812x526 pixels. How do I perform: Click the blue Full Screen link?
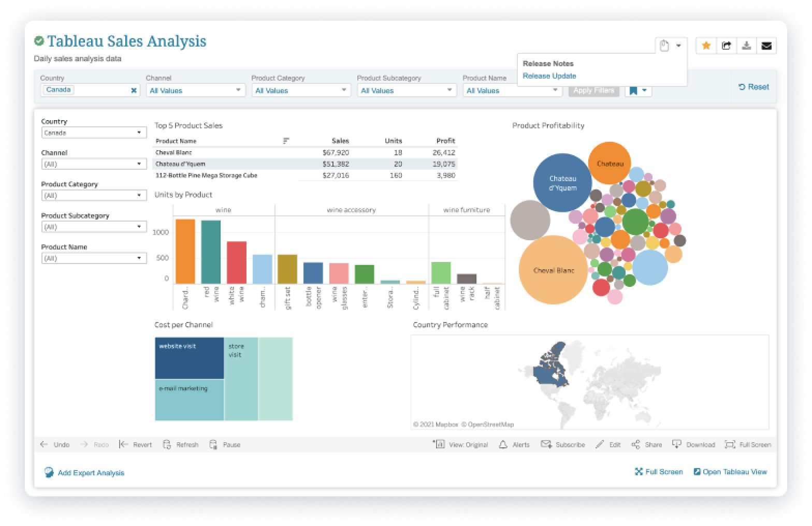tap(659, 472)
